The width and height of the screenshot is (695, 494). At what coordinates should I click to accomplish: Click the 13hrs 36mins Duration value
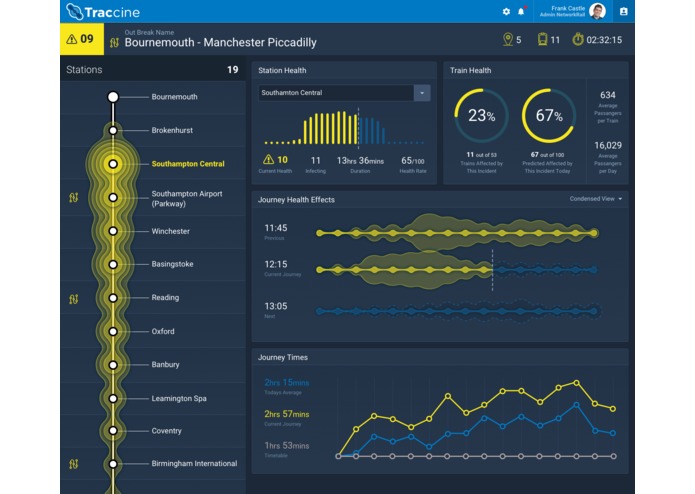pos(360,160)
